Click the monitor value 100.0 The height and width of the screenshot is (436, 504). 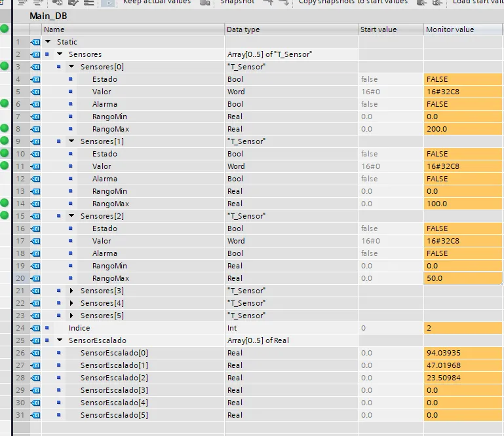click(463, 204)
